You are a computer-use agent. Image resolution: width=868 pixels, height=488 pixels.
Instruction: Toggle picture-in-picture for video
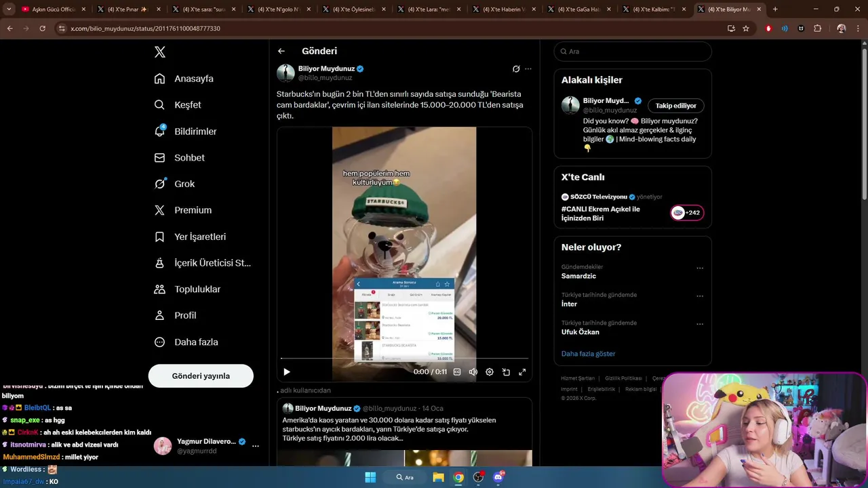pos(506,371)
